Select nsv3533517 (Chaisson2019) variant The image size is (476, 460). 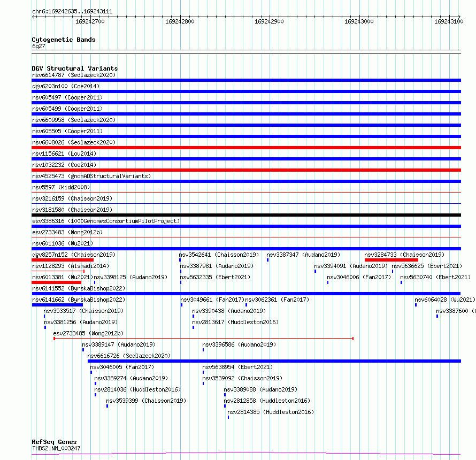[83, 311]
